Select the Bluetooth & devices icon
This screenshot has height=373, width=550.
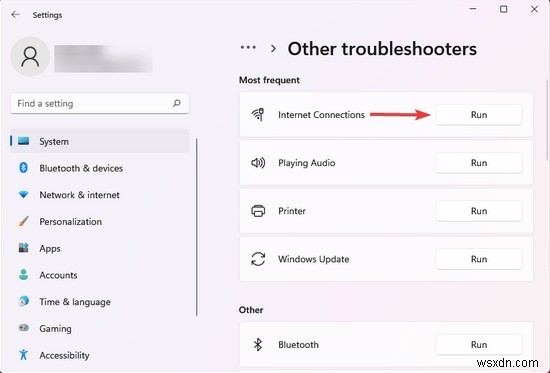(x=24, y=168)
